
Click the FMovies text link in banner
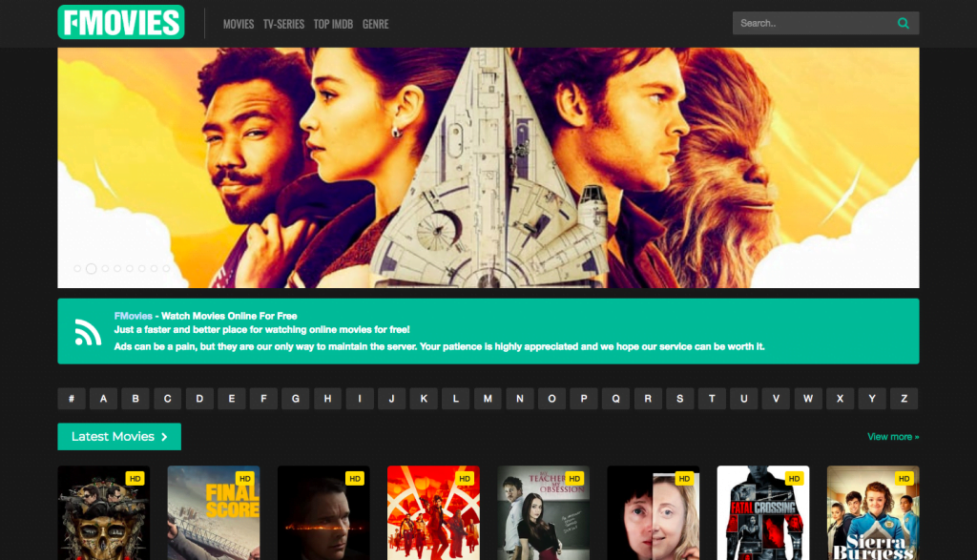pos(134,316)
